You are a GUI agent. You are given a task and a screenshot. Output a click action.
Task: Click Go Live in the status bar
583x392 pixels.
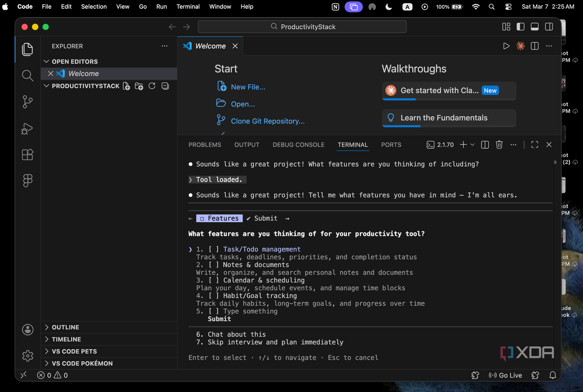pos(505,375)
